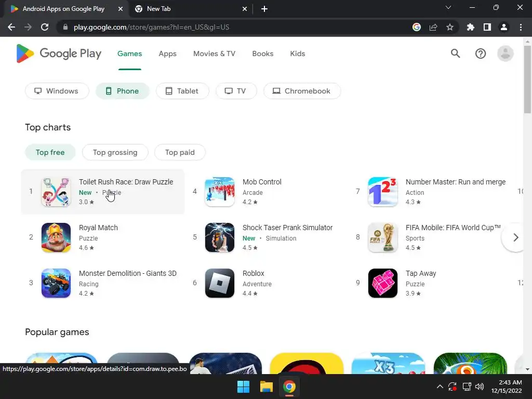Open Royal Match title link
Image resolution: width=532 pixels, height=399 pixels.
point(98,228)
